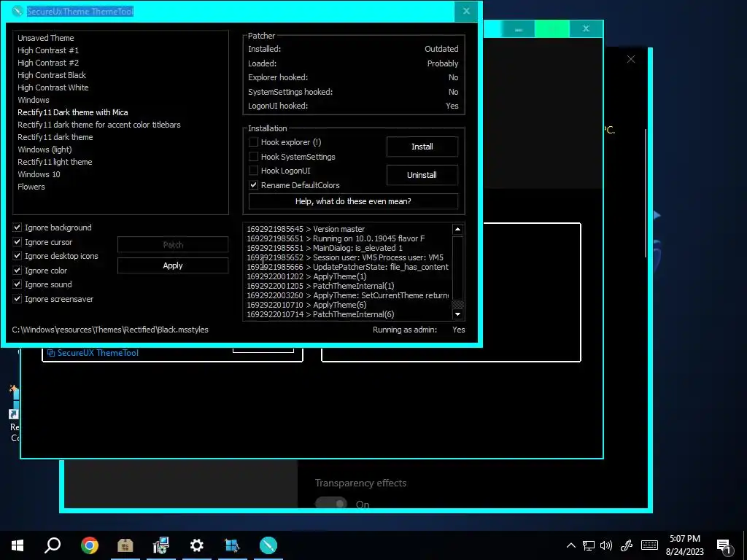
Task: Open taskbar search magnifier
Action: coord(53,545)
